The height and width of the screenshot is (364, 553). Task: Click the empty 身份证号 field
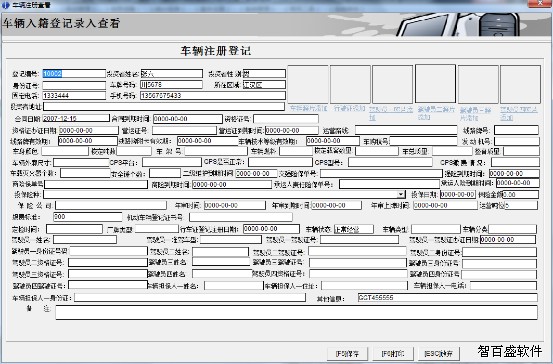click(x=74, y=85)
